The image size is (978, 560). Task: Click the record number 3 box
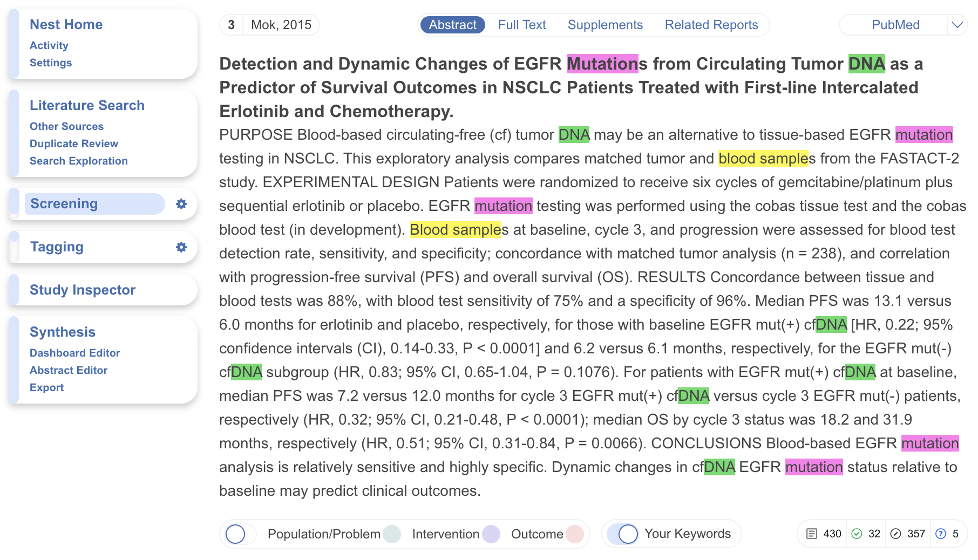232,25
